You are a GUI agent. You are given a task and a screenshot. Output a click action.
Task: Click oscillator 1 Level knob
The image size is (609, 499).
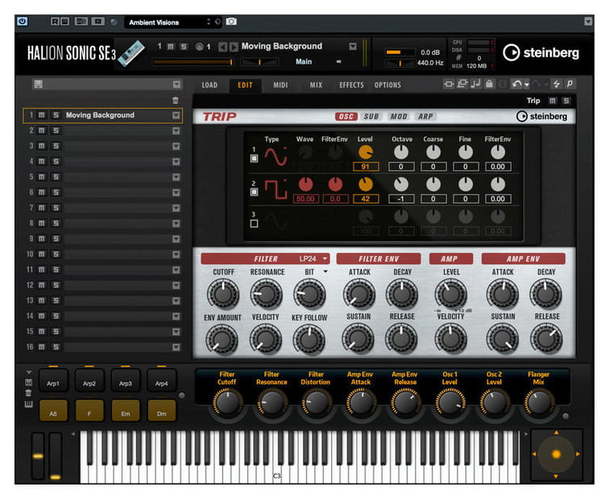tap(365, 152)
